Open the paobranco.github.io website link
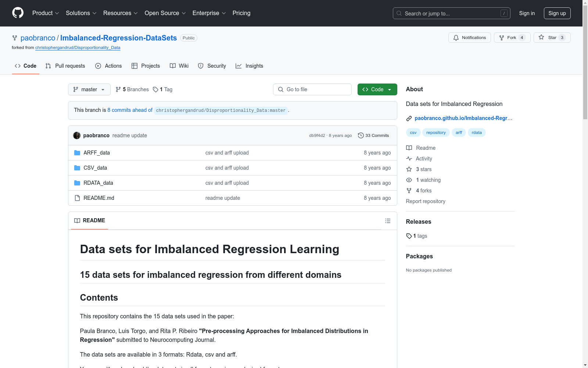The height and width of the screenshot is (368, 588). [x=463, y=118]
